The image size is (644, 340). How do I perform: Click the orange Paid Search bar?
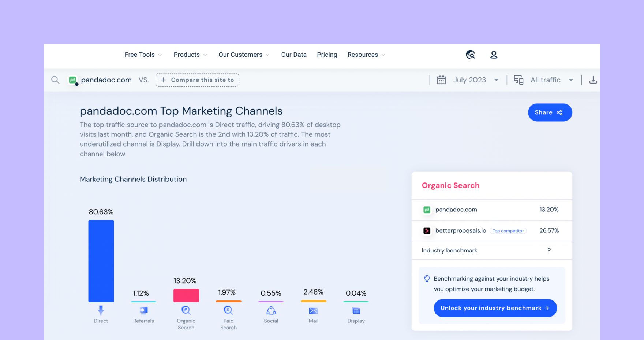[229, 301]
